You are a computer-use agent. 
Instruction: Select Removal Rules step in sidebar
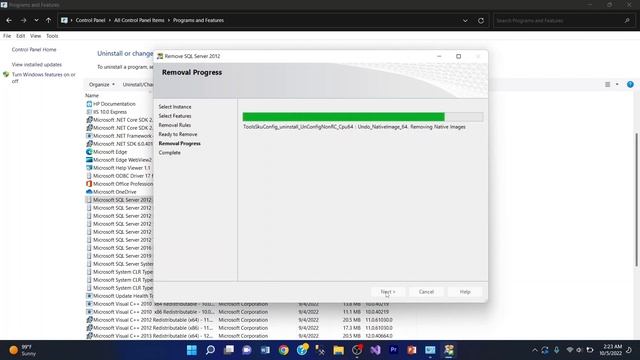coord(175,125)
